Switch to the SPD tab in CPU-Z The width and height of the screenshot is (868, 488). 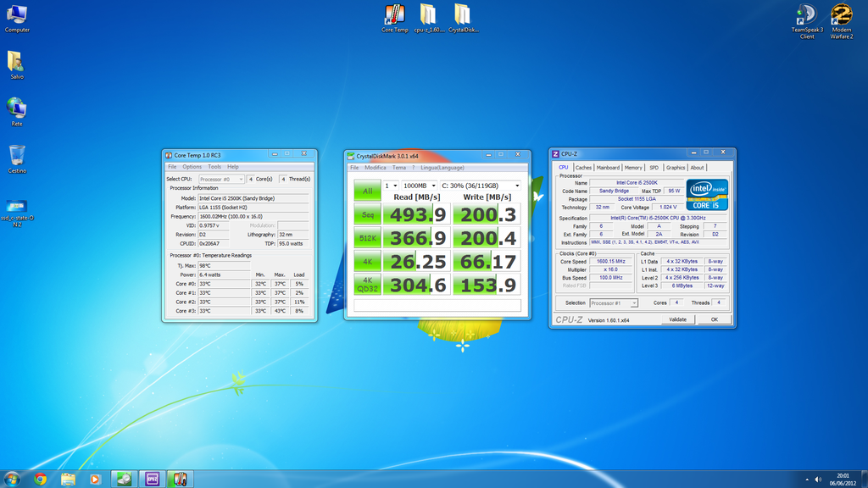[654, 168]
